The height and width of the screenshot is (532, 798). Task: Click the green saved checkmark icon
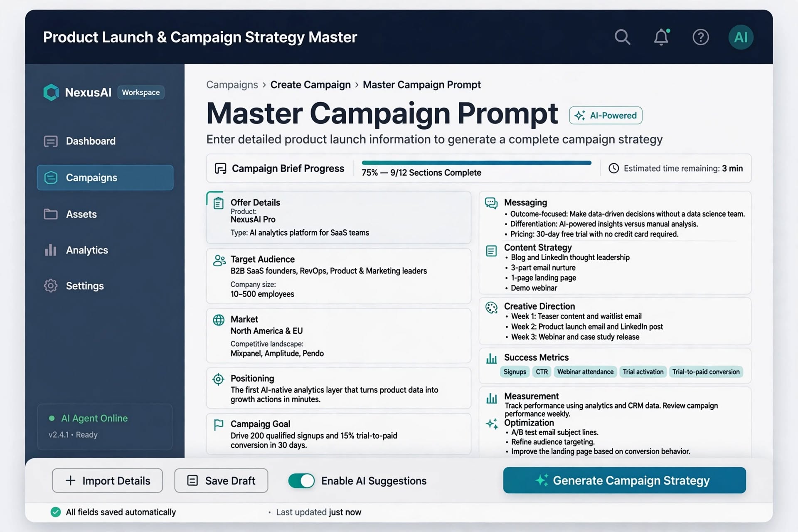tap(56, 512)
